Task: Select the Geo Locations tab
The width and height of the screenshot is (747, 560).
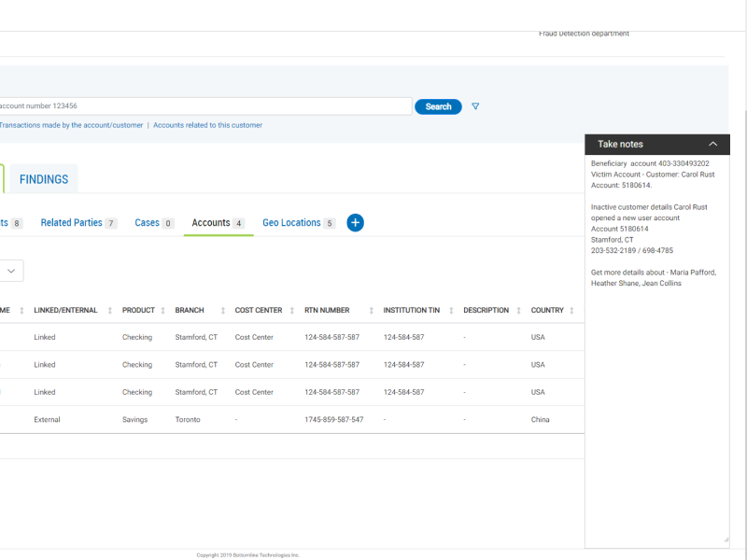Action: point(291,223)
